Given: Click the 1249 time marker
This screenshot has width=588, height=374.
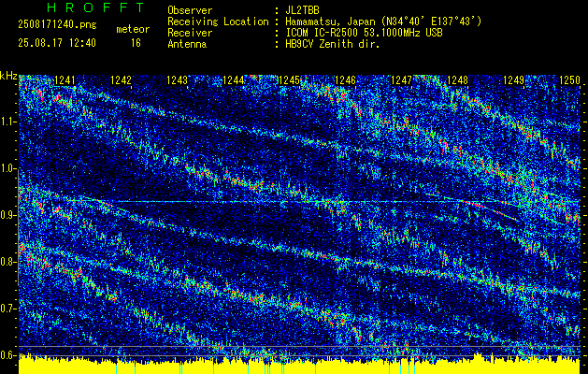Looking at the screenshot, I should point(513,79).
